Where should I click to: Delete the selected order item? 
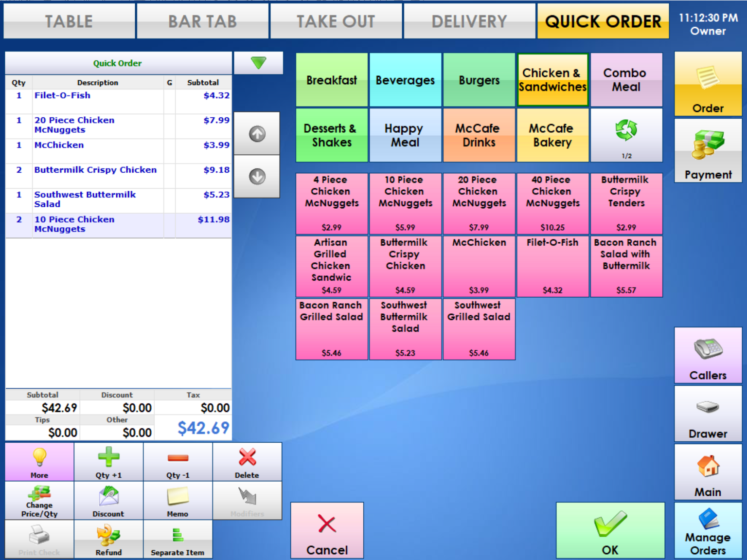point(247,462)
